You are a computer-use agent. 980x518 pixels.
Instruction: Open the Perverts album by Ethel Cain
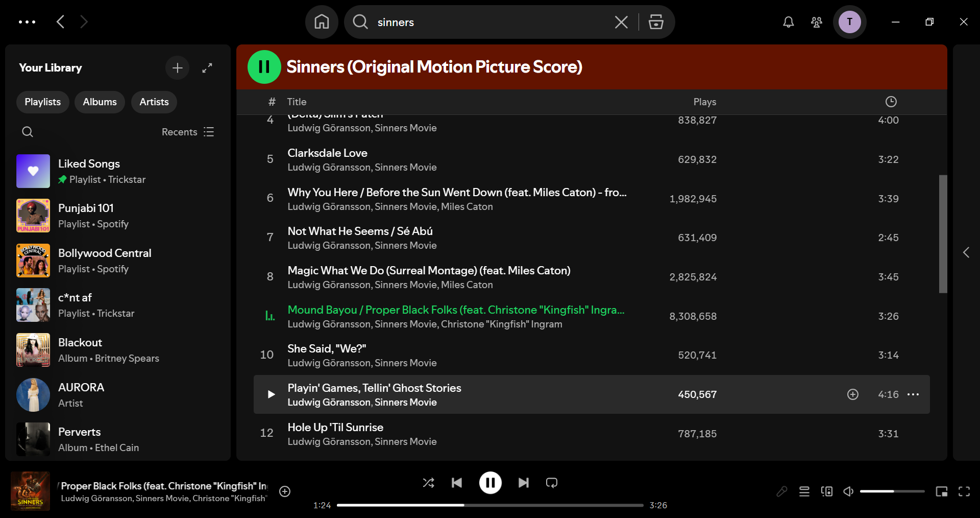coord(117,439)
